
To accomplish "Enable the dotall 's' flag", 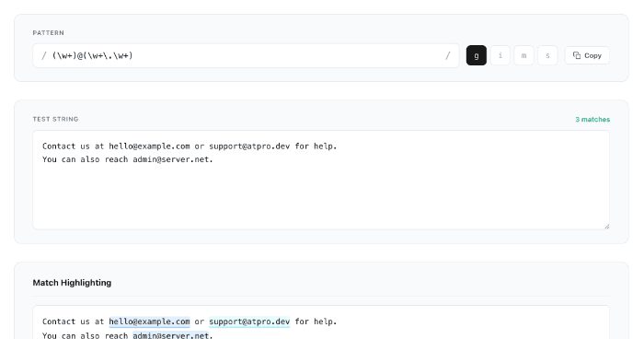I will (x=547, y=55).
